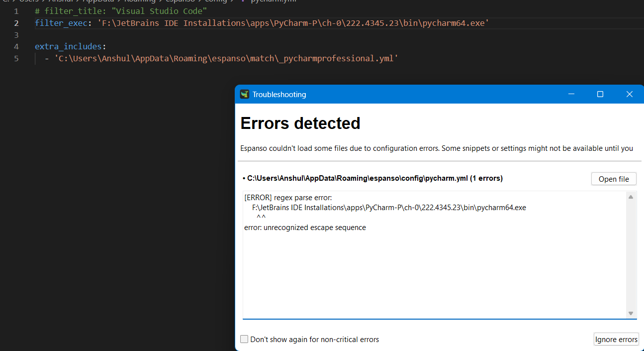Click the Ignore errors button

pos(616,340)
